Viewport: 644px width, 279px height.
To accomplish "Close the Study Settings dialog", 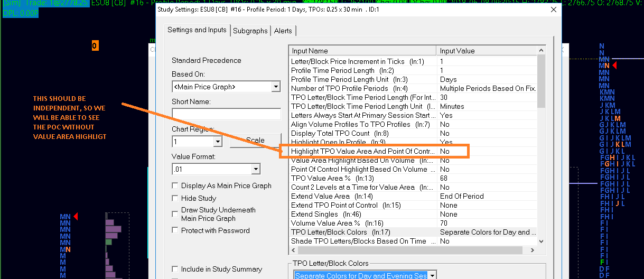I will point(553,10).
